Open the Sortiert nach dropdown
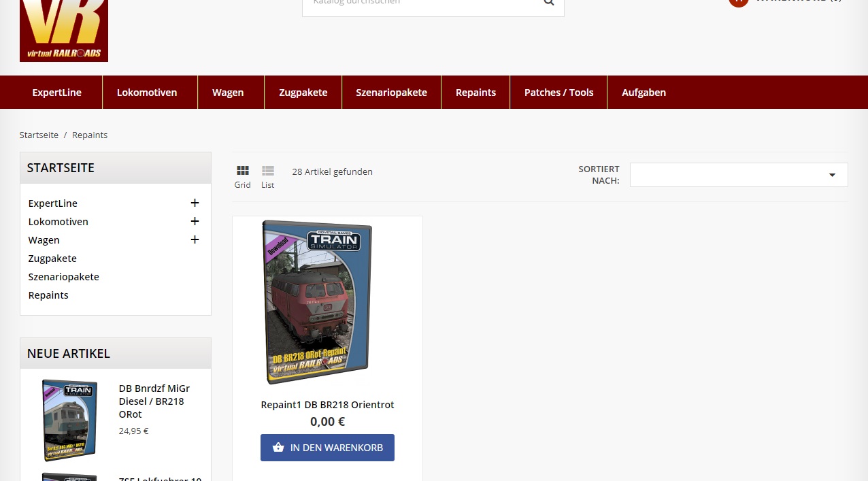The height and width of the screenshot is (481, 868). pos(739,175)
